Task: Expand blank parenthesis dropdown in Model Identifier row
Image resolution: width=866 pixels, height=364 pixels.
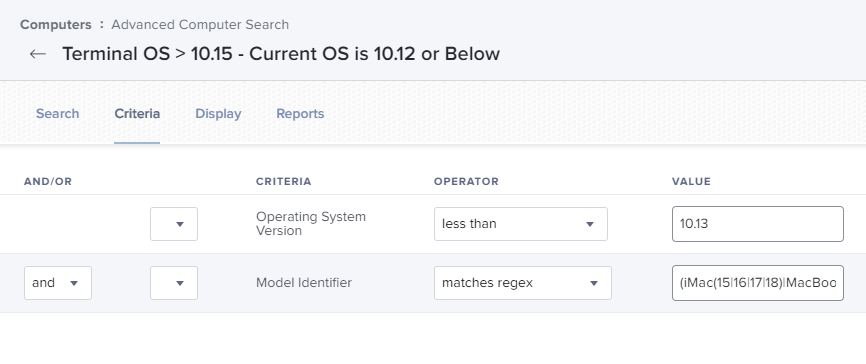Action: 174,283
